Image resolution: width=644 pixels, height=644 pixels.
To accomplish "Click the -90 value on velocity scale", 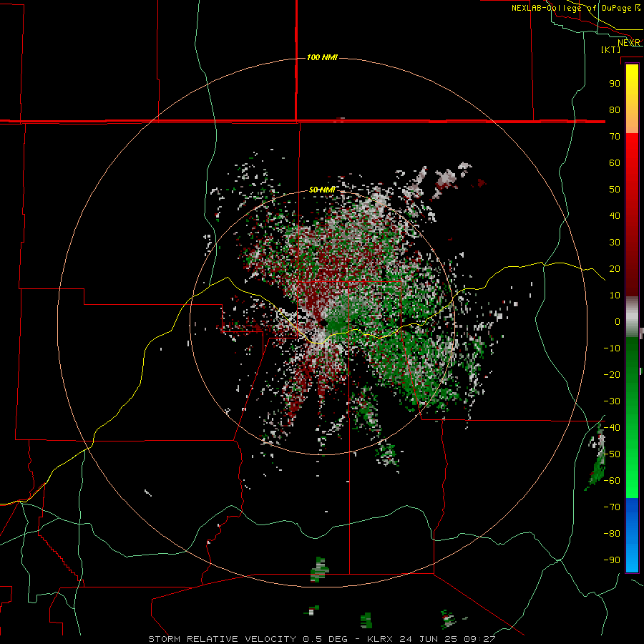I will 612,560.
